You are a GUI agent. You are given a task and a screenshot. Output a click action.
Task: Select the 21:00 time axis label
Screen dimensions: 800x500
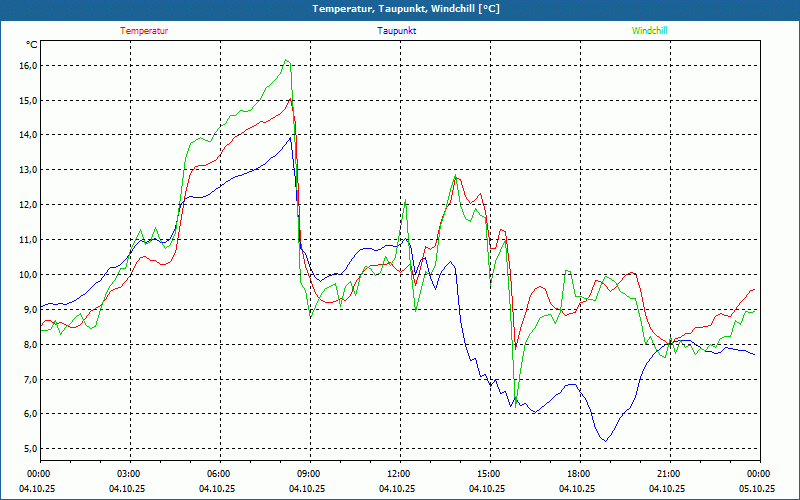668,474
